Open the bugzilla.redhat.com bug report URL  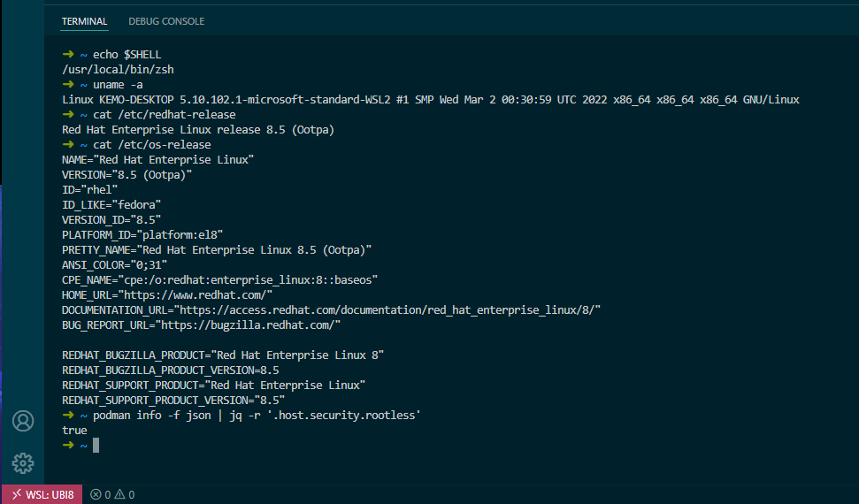click(x=248, y=325)
